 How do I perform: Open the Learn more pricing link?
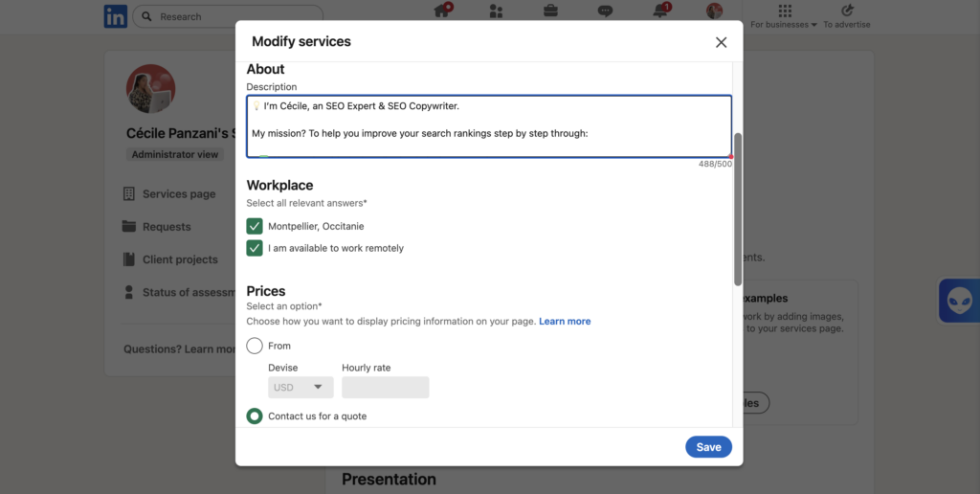[565, 322]
